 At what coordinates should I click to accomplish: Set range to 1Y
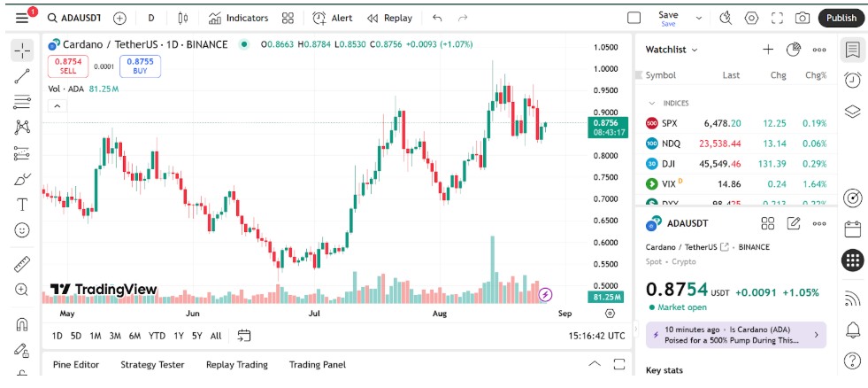[178, 336]
